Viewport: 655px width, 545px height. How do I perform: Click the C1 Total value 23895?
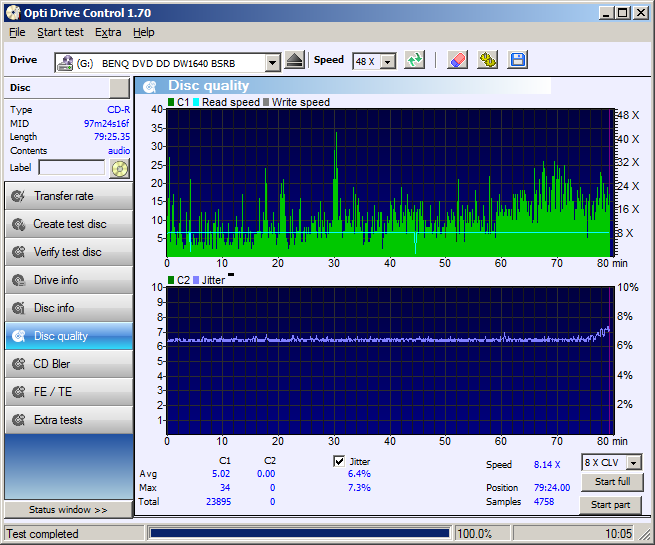[218, 502]
